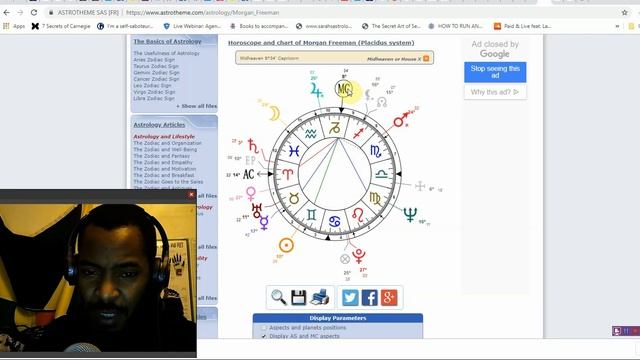Viewport: 640px width, 360px height.
Task: Select the red Pluto glyph
Action: click(359, 256)
